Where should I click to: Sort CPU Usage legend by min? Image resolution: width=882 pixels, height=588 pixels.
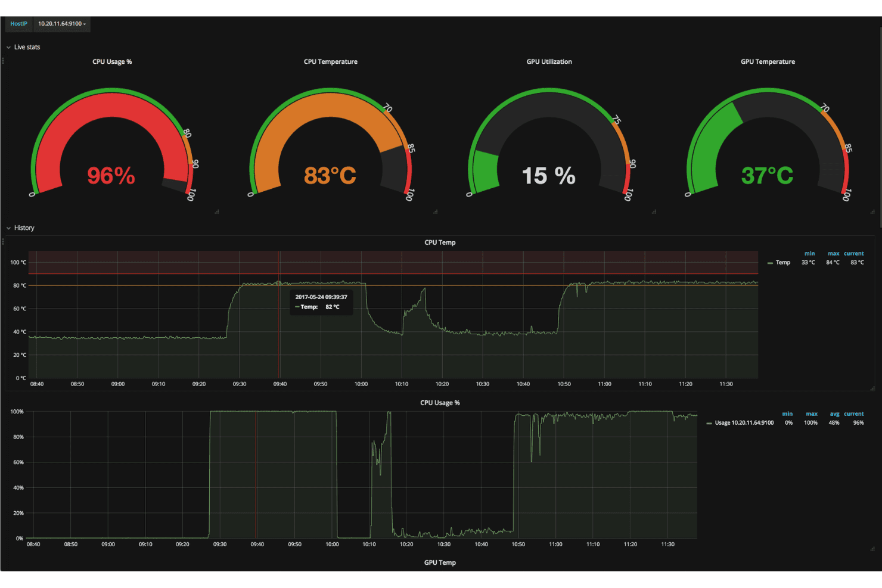787,414
